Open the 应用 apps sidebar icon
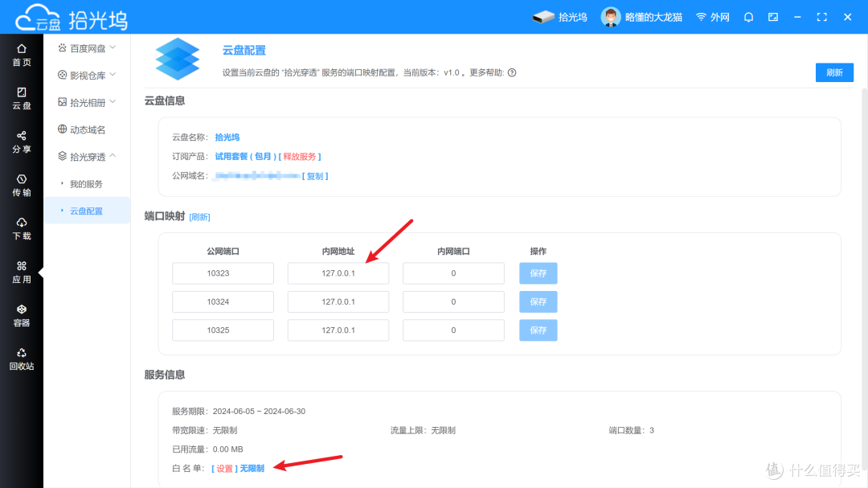This screenshot has height=488, width=868. [22, 272]
